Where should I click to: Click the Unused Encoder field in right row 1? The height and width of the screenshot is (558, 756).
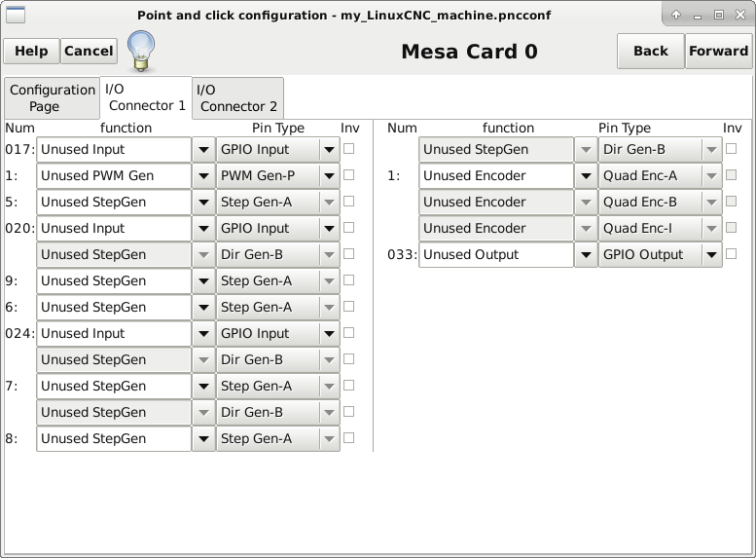[x=496, y=175]
